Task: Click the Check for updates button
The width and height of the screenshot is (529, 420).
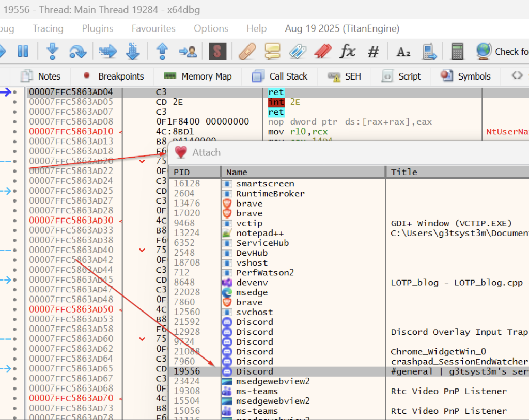Action: [502, 51]
